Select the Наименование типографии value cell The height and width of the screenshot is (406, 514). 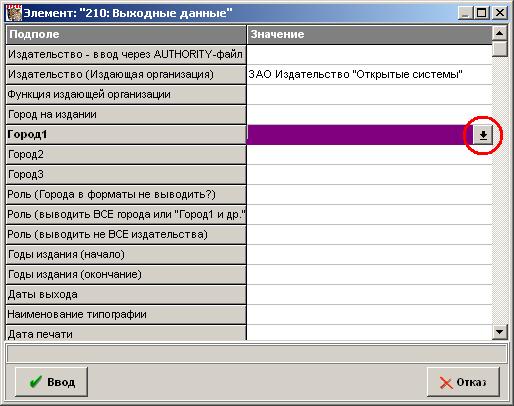click(x=369, y=315)
